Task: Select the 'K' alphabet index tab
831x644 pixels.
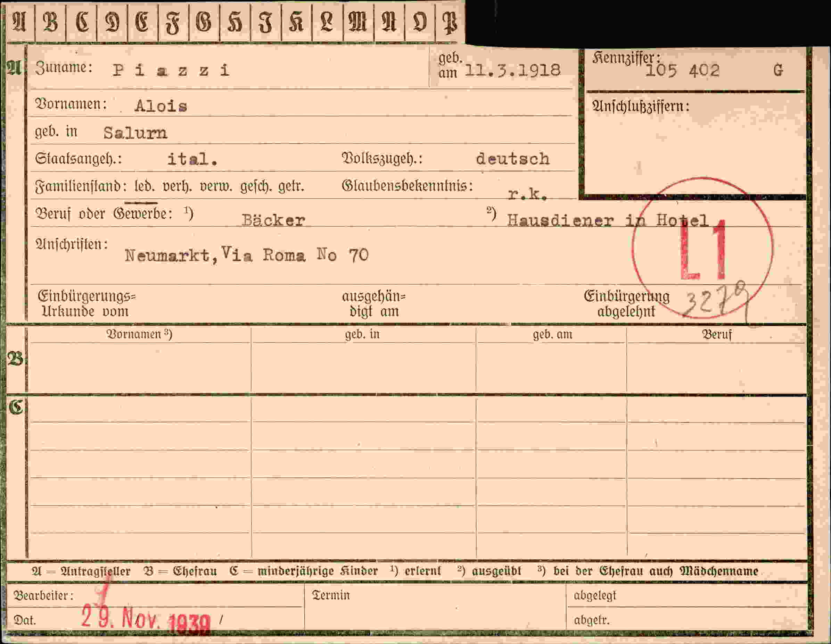Action: (x=296, y=22)
